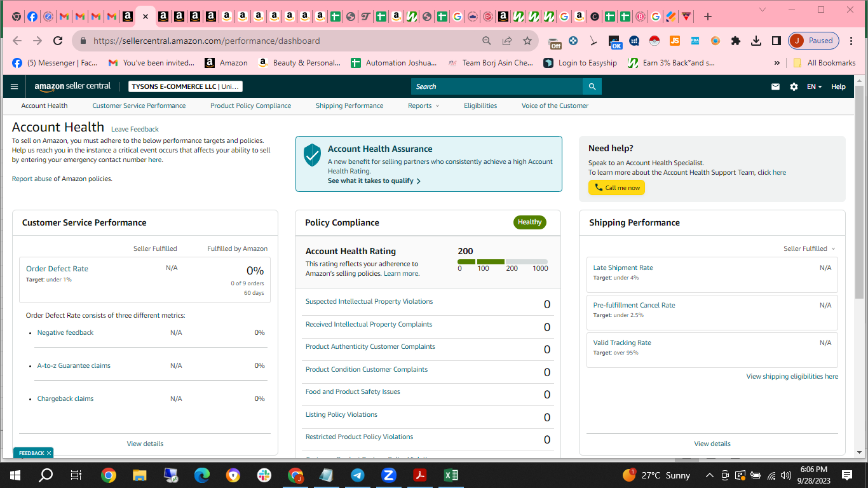Open File Explorer from the taskbar

click(x=140, y=475)
